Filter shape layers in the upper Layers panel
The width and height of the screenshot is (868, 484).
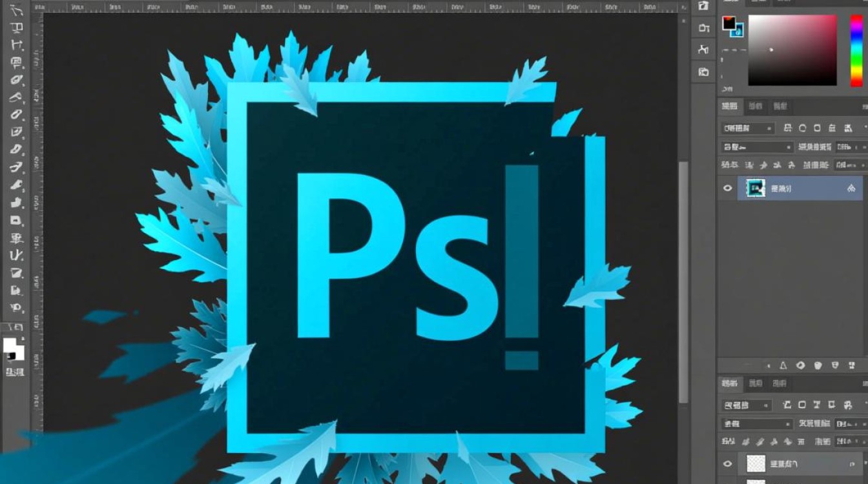click(832, 128)
